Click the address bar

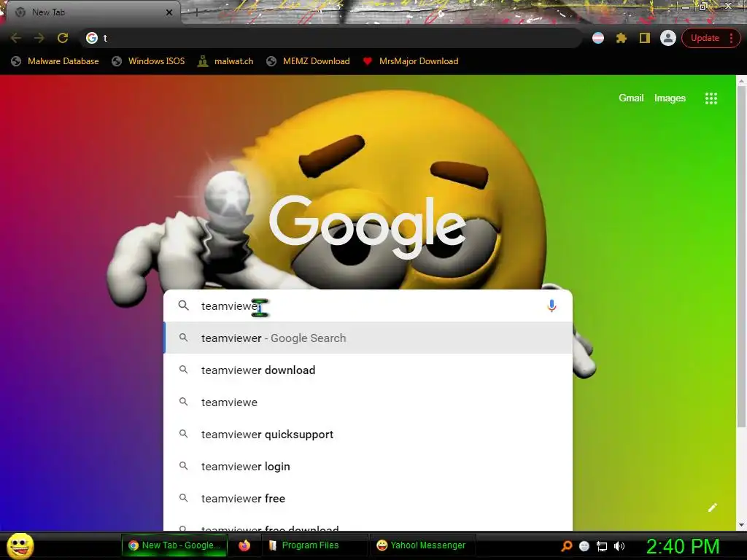coord(333,38)
